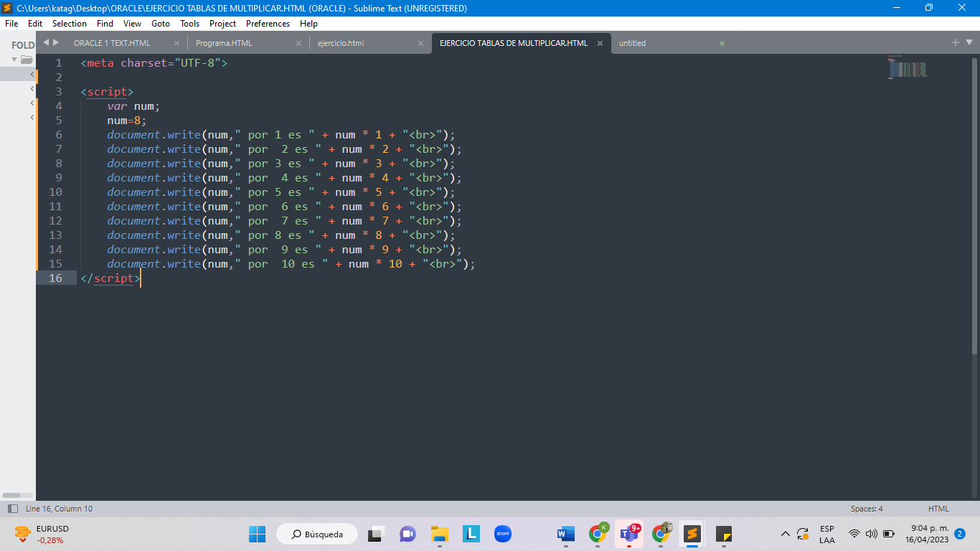Click line number 1 in gutter
This screenshot has width=980, height=551.
pos(59,63)
